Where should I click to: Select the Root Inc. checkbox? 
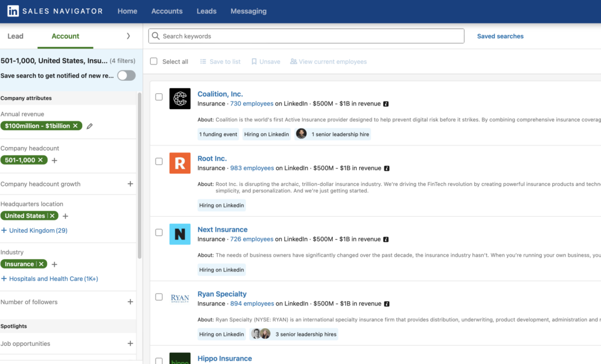click(x=158, y=161)
